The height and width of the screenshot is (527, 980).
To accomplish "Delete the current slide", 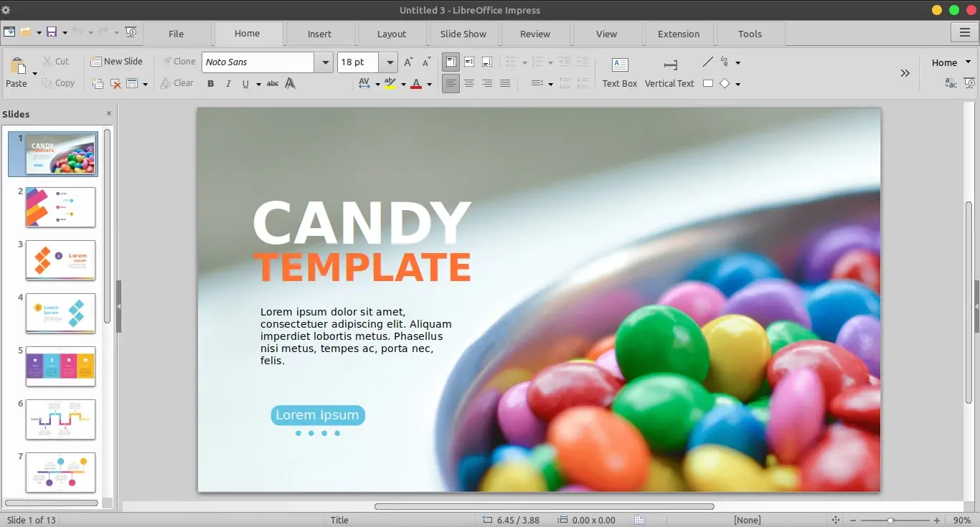I will (x=116, y=83).
